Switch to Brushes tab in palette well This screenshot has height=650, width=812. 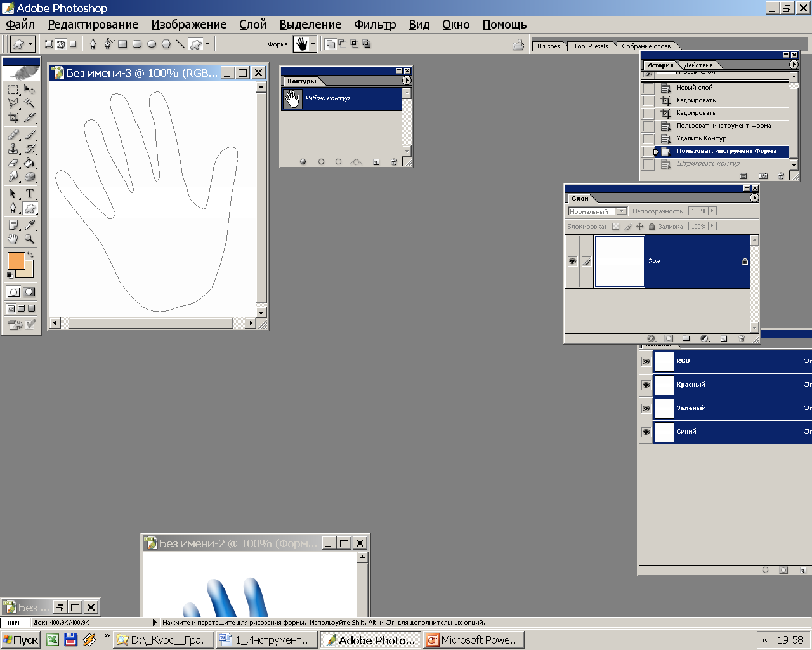coord(549,46)
